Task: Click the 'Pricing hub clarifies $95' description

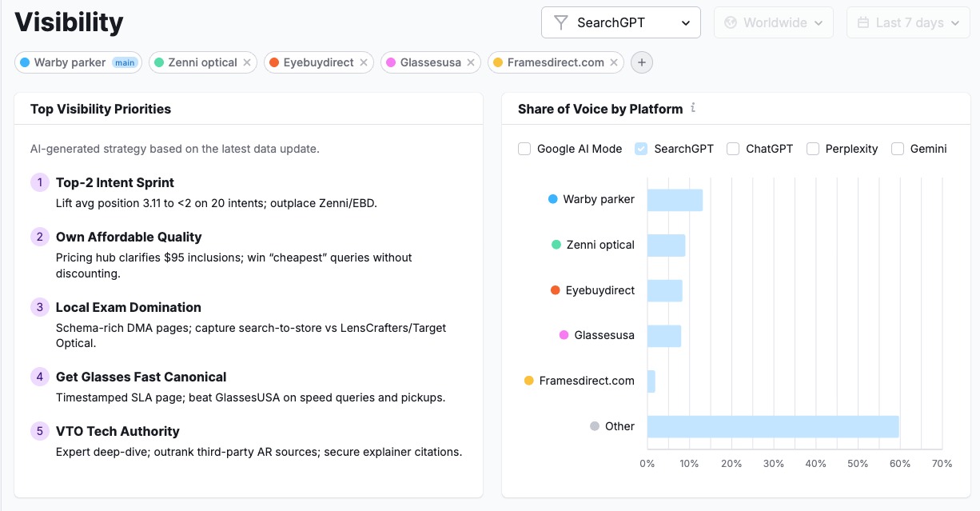Action: (234, 265)
